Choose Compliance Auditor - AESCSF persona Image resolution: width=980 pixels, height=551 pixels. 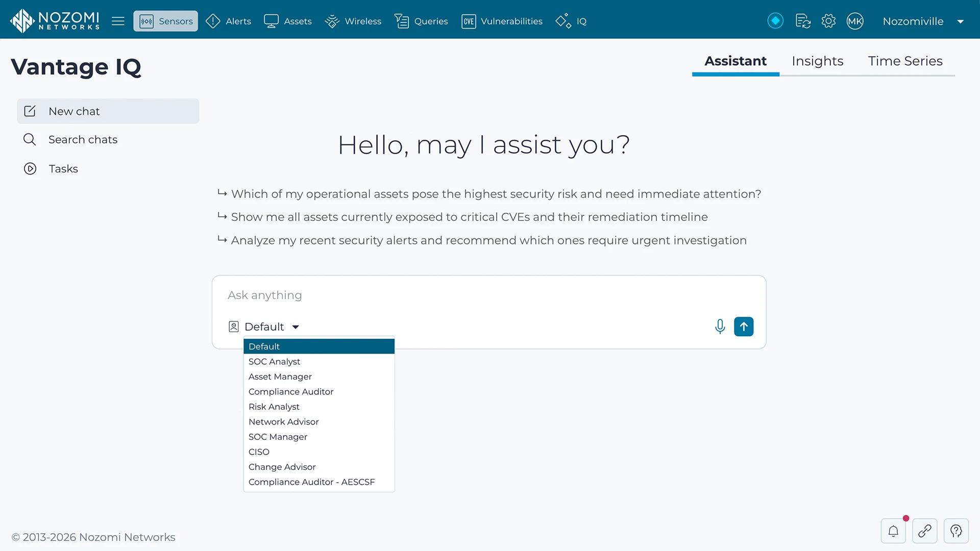(x=319, y=482)
